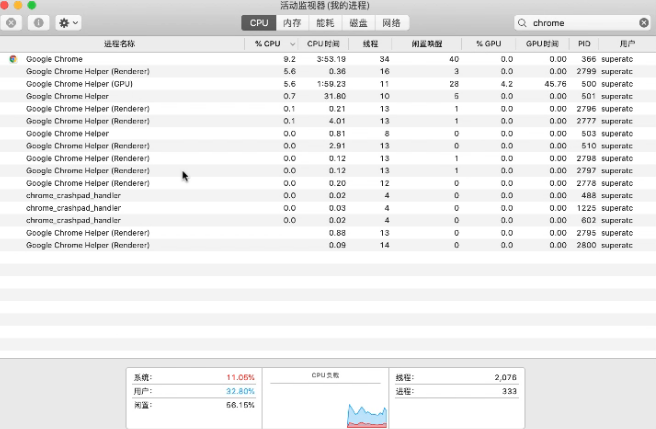Click the yellow minimize window button
The width and height of the screenshot is (656, 429).
tap(18, 5)
